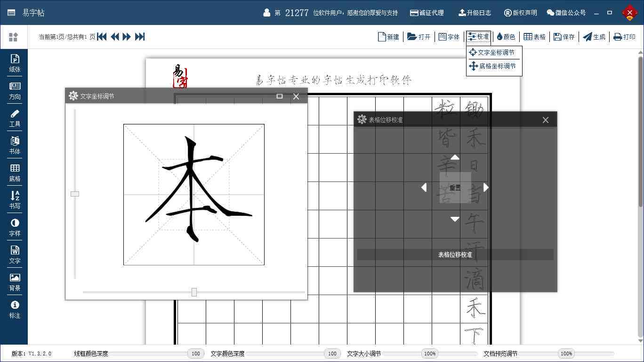Image resolution: width=644 pixels, height=362 pixels.
Task: Open the 微信公众号 WeChat account link
Action: coord(566,13)
